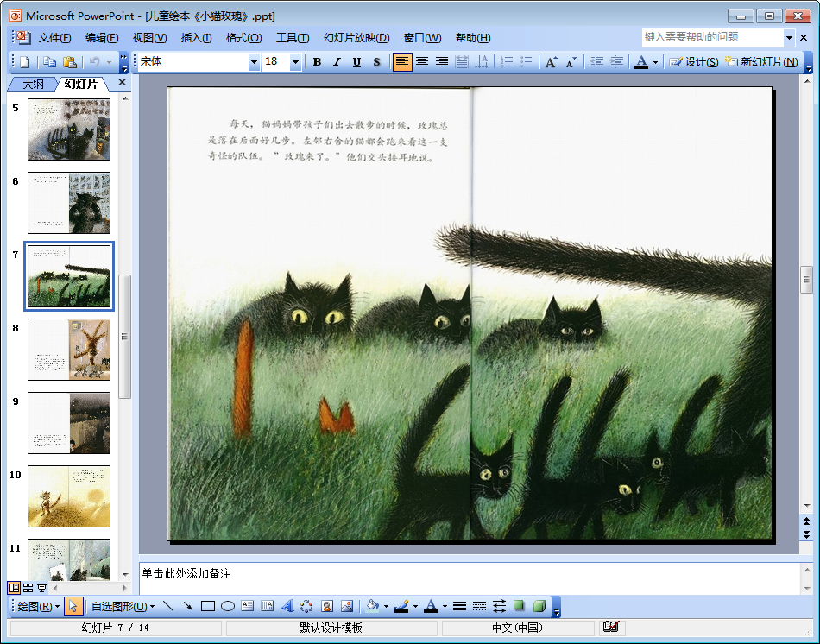This screenshot has width=820, height=644.
Task: Open 工具 Tools menu
Action: [x=293, y=38]
